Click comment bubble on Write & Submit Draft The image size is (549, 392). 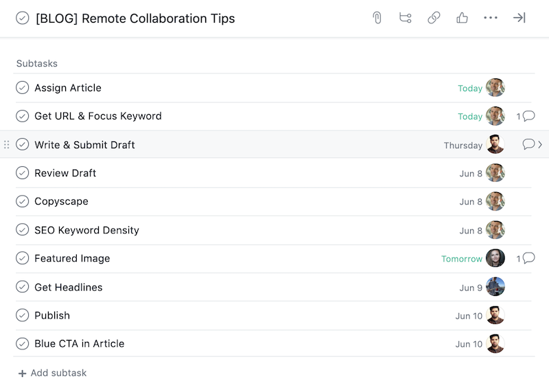(528, 144)
